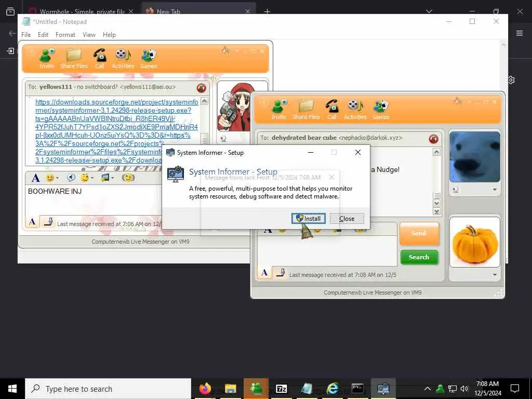Click the taskbar search box

tap(108, 389)
